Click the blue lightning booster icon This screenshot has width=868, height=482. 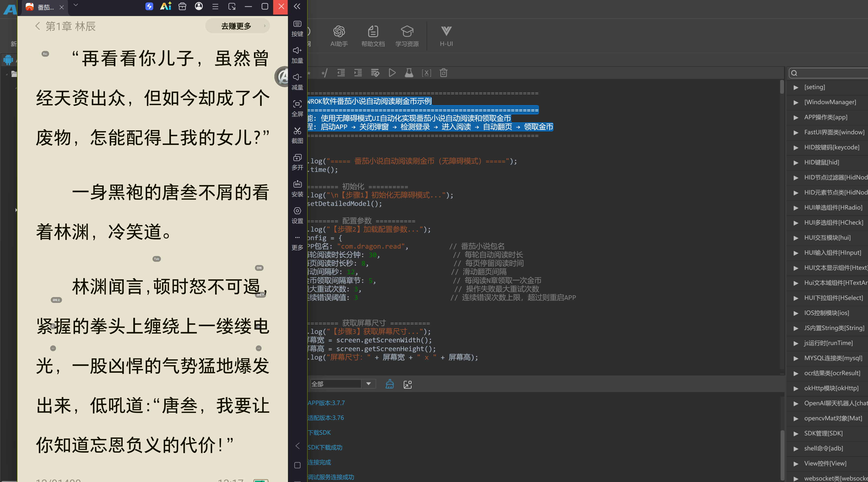tap(149, 6)
